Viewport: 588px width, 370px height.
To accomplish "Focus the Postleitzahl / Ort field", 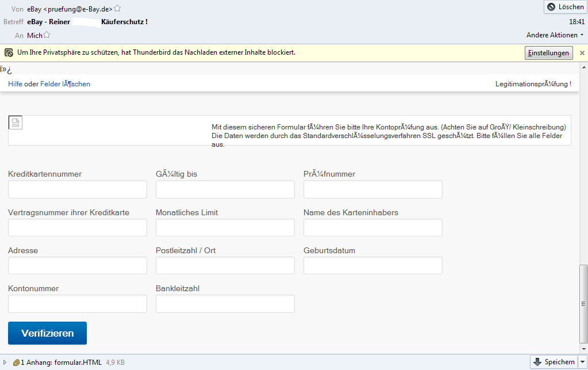I will click(x=225, y=266).
